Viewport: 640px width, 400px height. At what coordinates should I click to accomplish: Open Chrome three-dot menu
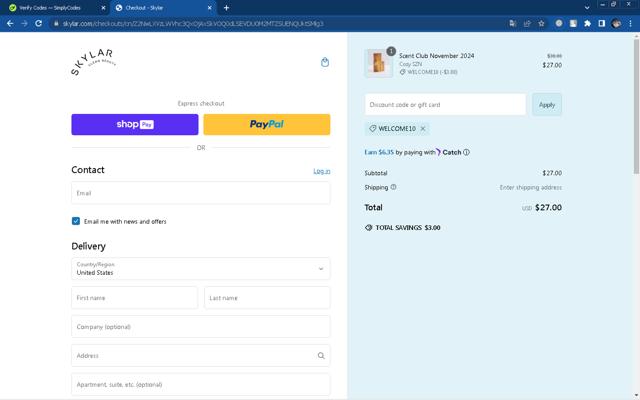coord(630,23)
